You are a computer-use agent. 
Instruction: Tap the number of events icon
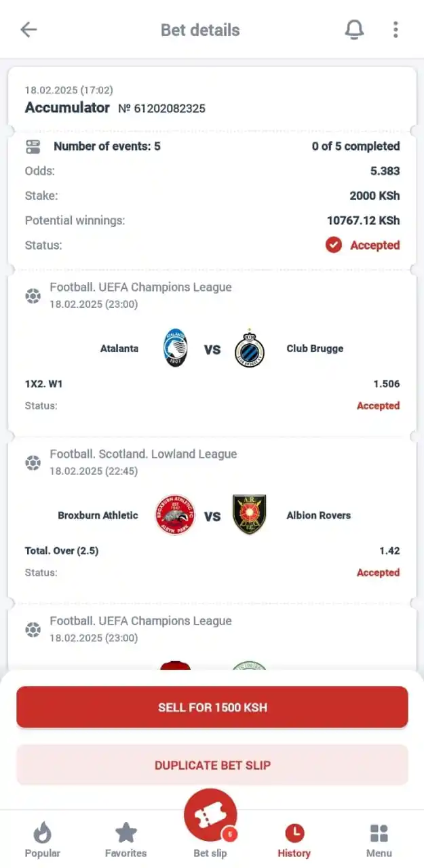pyautogui.click(x=33, y=146)
